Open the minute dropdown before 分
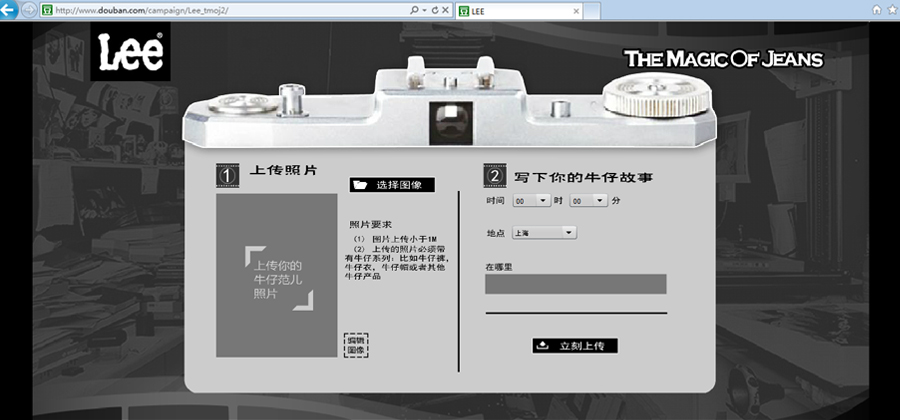900x420 pixels. (x=588, y=201)
